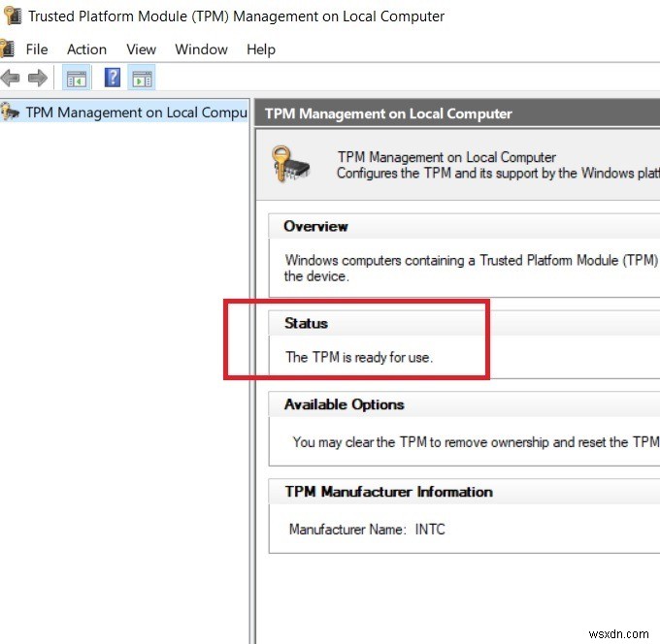Click the TPM app icon in title bar
Image resolution: width=660 pixels, height=644 pixels.
click(13, 16)
